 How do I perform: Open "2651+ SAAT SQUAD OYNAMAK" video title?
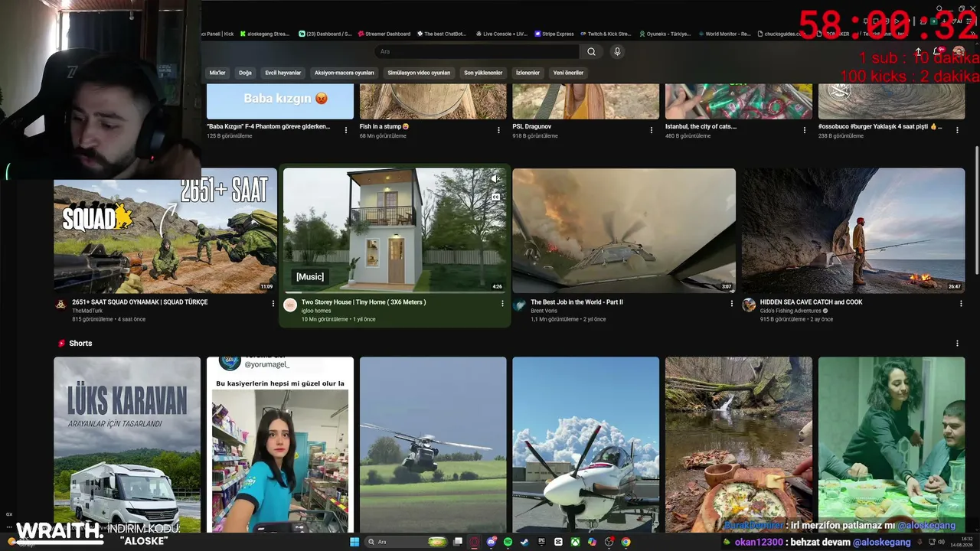pyautogui.click(x=140, y=302)
